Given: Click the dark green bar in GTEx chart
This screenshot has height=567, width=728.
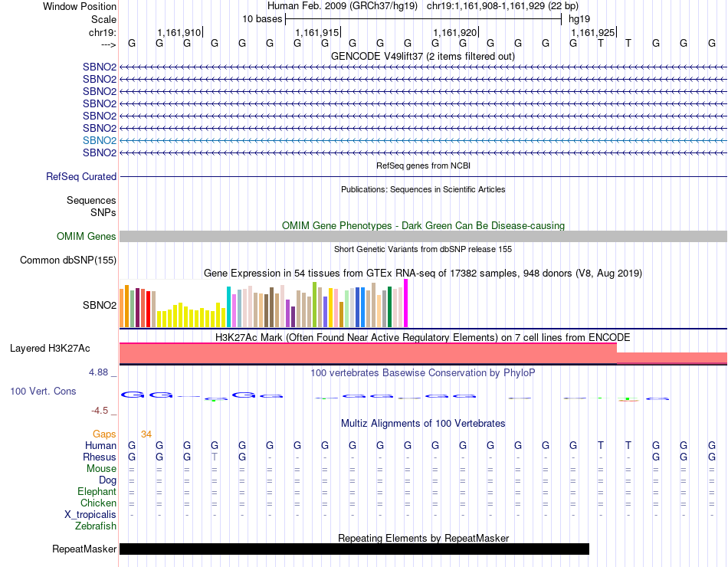Looking at the screenshot, I should 389,307.
